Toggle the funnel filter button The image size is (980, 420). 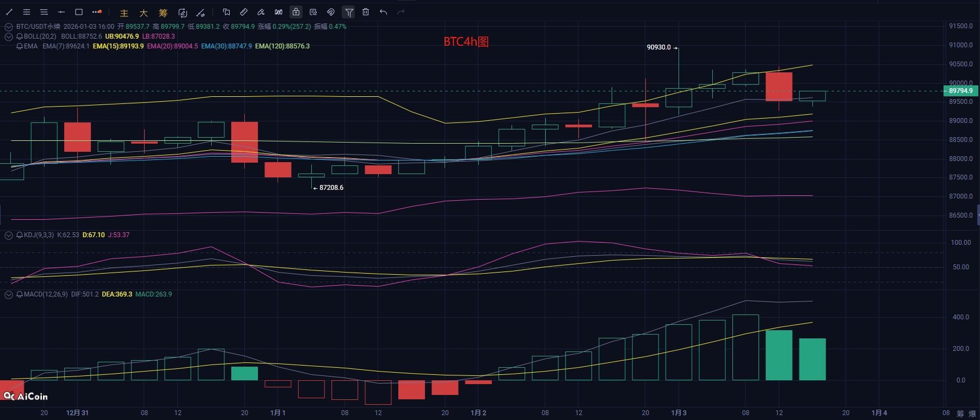point(349,12)
